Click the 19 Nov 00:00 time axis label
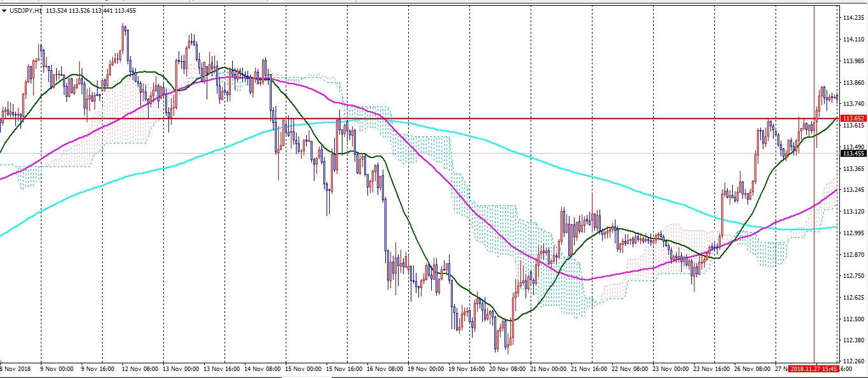868x378 pixels. click(427, 369)
